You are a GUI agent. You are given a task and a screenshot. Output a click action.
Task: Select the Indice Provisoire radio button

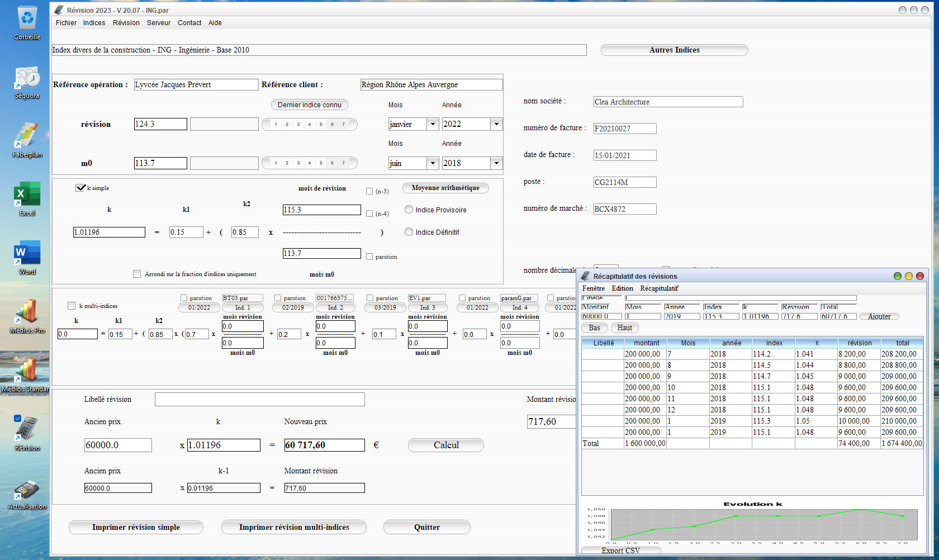coord(409,210)
